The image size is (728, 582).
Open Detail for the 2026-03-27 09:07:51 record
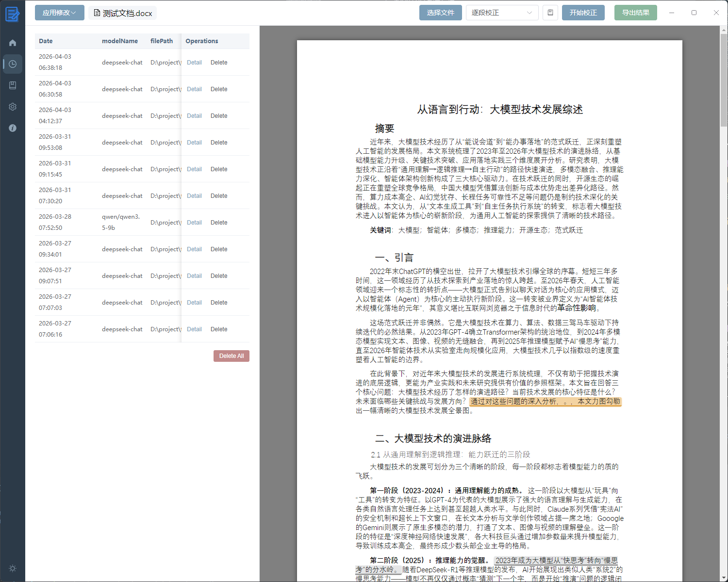pos(194,276)
